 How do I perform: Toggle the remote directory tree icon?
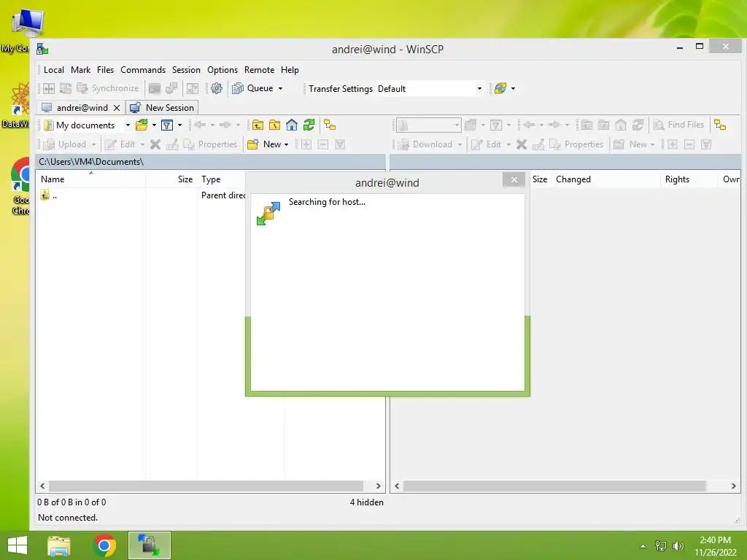point(720,125)
